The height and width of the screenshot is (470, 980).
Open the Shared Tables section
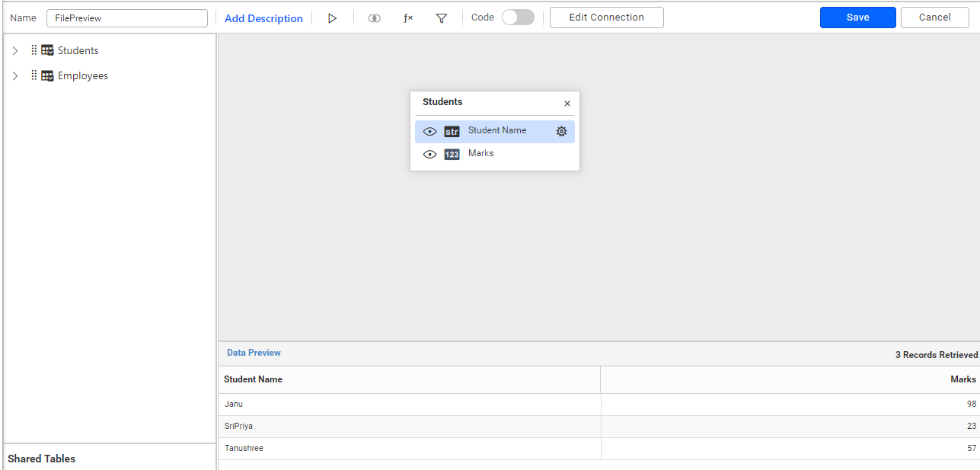click(x=41, y=459)
